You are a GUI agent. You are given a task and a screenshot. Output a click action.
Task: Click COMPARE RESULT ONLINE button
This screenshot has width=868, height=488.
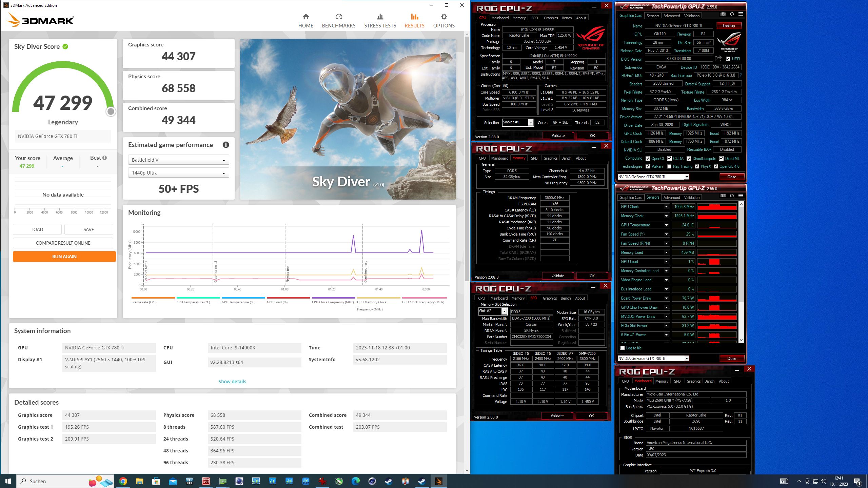(x=63, y=243)
